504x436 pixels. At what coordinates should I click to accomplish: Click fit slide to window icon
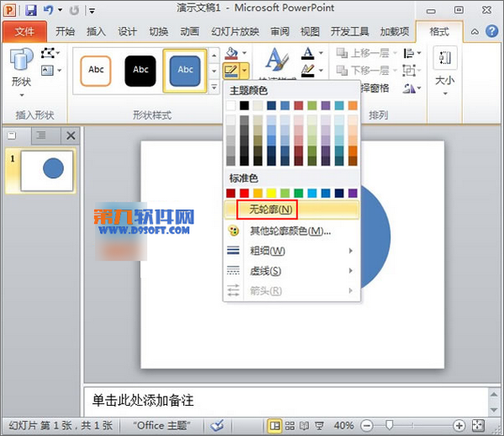[x=478, y=426]
